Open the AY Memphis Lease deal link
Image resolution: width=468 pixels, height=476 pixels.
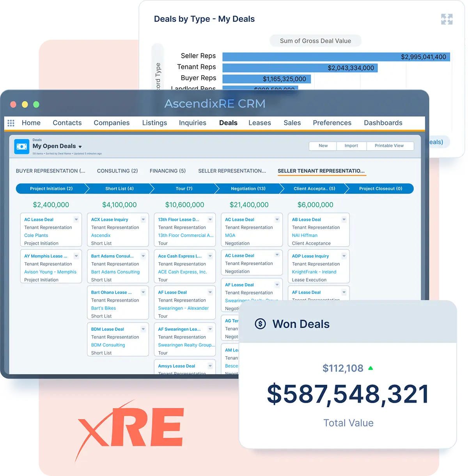coord(46,256)
